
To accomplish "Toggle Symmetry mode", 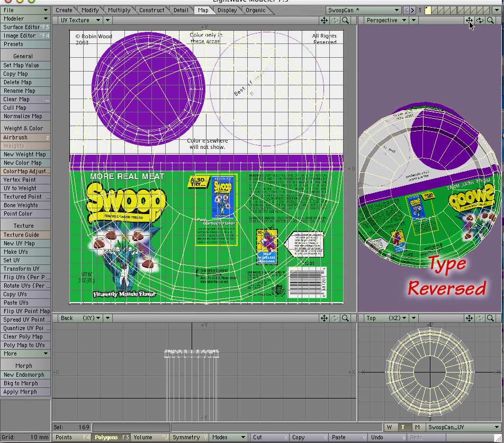I will click(x=190, y=437).
